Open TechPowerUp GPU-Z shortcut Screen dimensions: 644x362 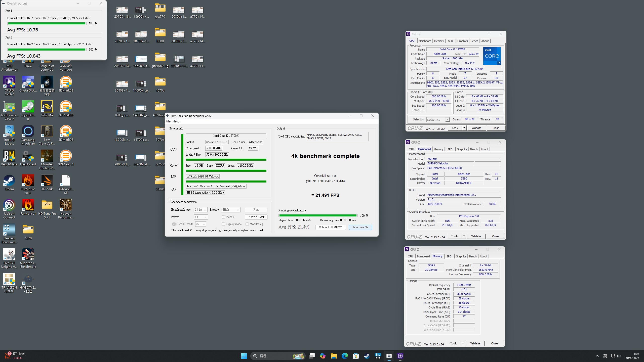[x=9, y=110]
